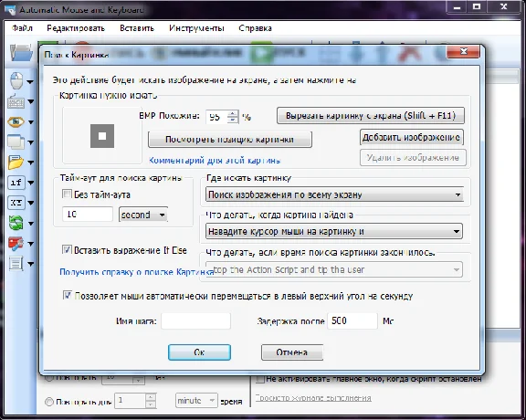This screenshot has width=526, height=420.
Task: Expand arrow next to mouse icon
Action: tap(30, 81)
